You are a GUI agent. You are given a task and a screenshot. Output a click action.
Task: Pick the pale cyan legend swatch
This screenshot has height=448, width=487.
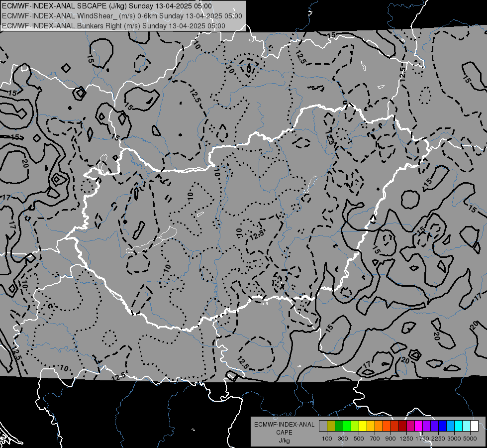point(467,426)
